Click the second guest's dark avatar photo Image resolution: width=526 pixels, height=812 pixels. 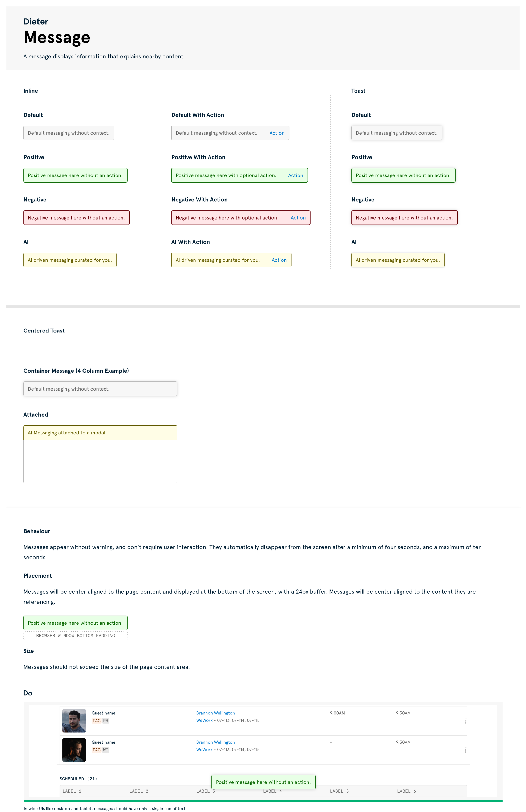[74, 750]
